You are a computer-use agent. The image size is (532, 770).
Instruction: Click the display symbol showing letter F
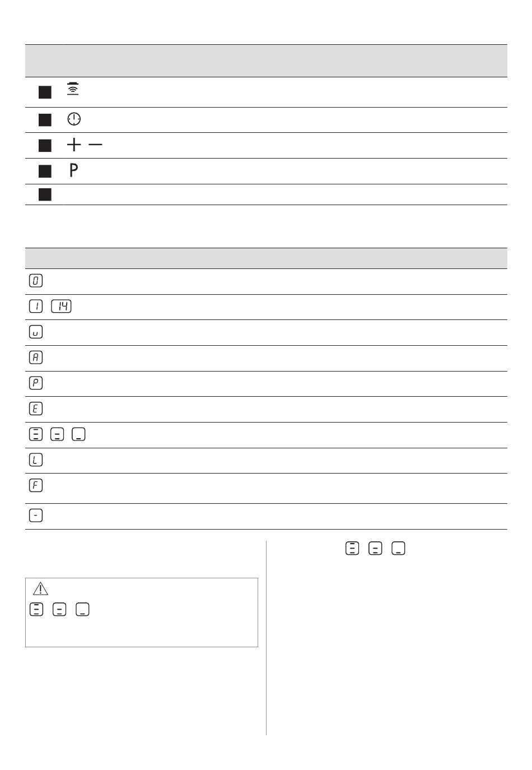point(36,485)
